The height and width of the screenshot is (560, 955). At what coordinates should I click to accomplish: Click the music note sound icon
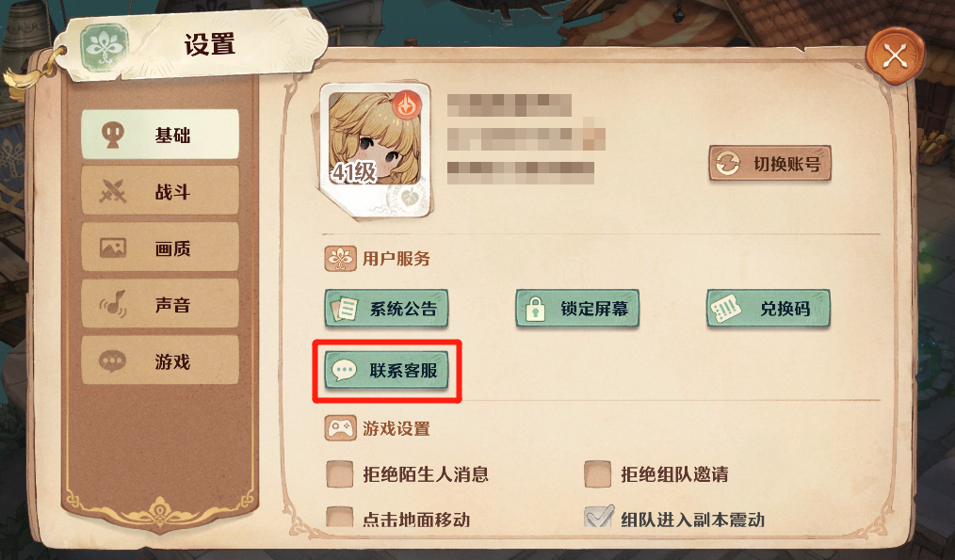(x=113, y=304)
